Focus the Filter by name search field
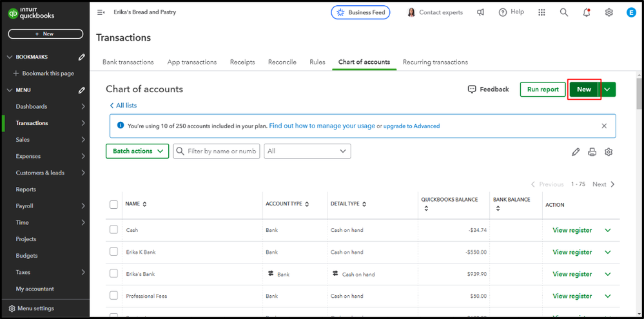This screenshot has width=644, height=319. [x=221, y=151]
